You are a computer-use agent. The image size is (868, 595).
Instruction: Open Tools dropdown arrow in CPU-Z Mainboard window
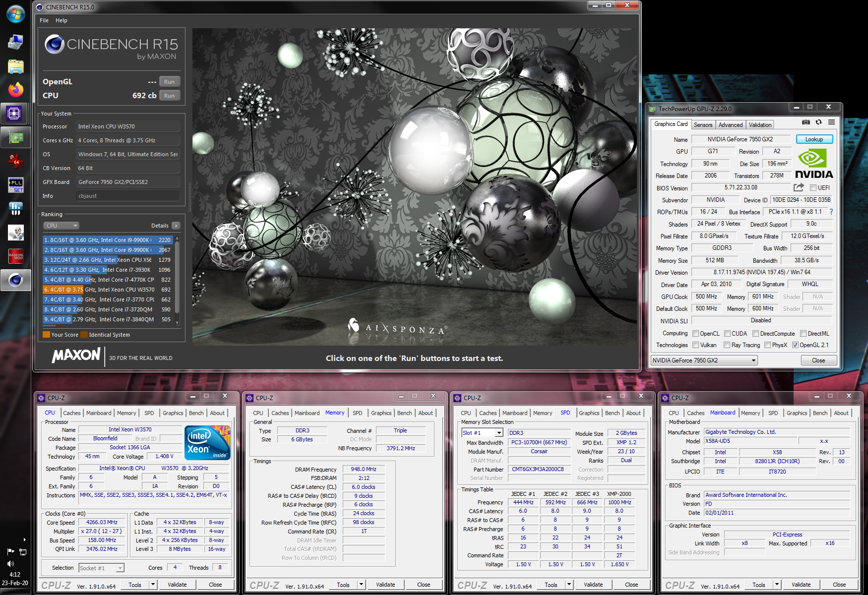[777, 585]
